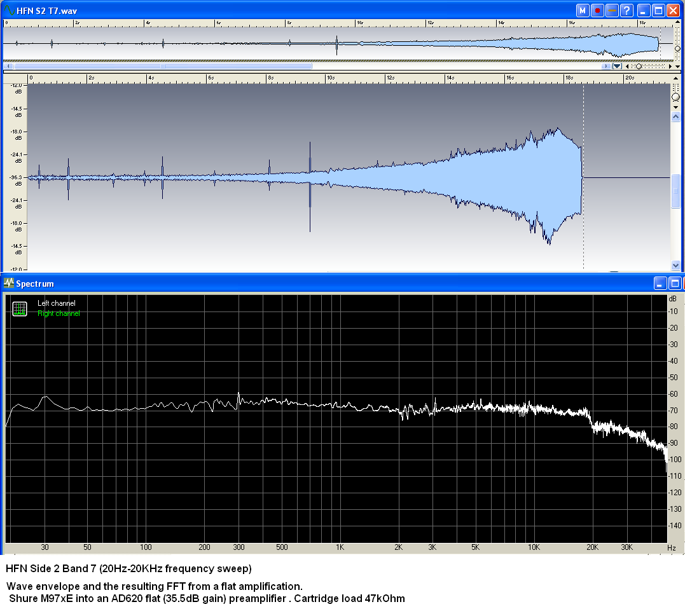Click the large spike in waveform near 9.5s
This screenshot has width=685, height=616.
[310, 187]
